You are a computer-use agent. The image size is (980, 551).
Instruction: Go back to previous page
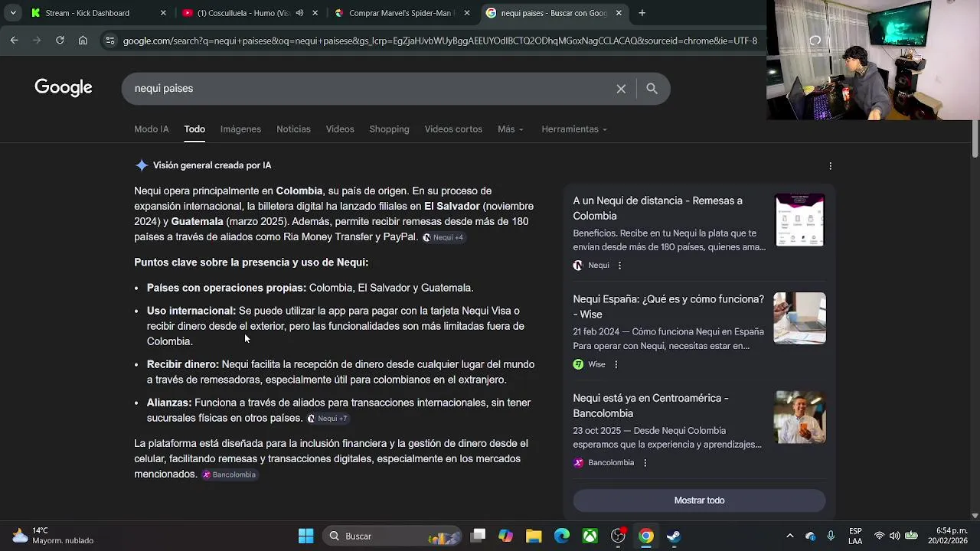tap(14, 41)
